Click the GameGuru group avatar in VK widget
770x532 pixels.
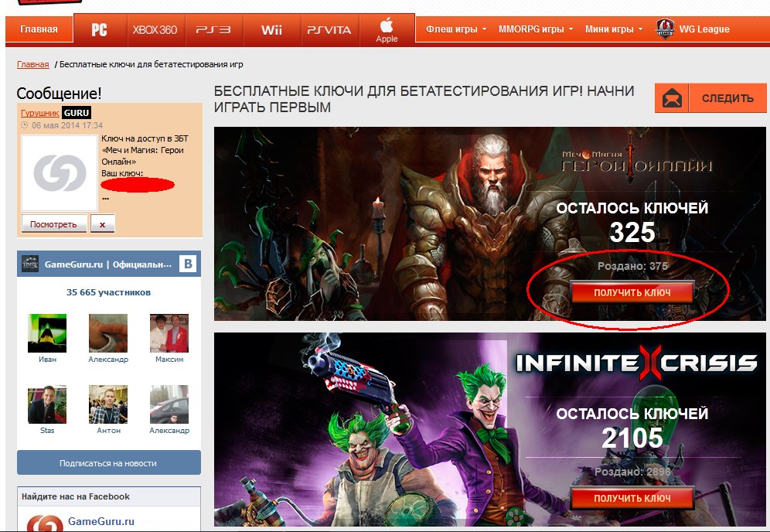coord(30,264)
